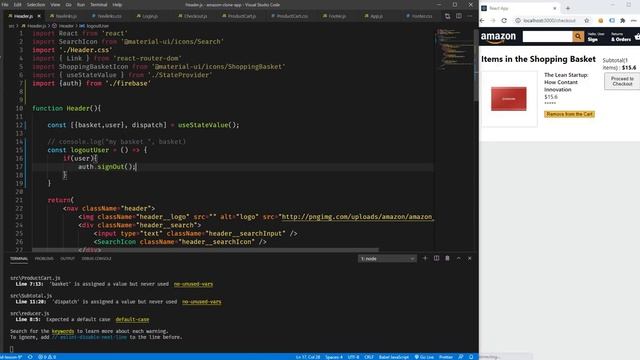Open the Terminal menu
Viewport: 640px width, 360px height.
[99, 5]
